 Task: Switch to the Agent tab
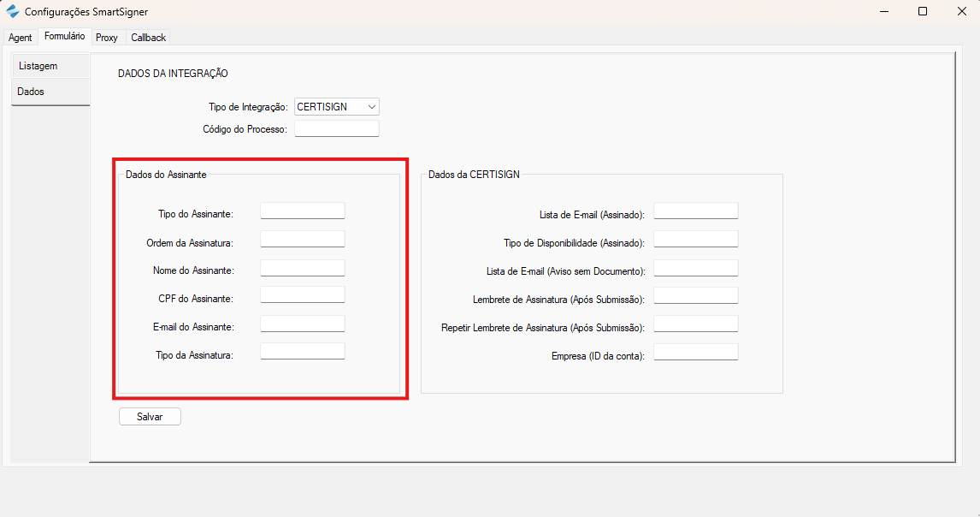pyautogui.click(x=20, y=38)
